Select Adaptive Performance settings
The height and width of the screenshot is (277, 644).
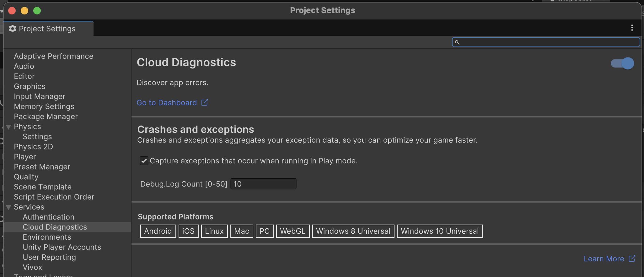tap(54, 56)
